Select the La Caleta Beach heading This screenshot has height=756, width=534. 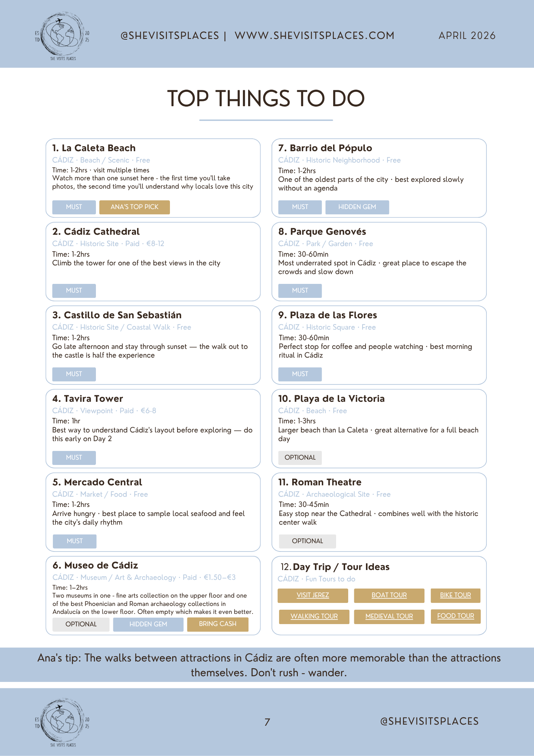94,148
